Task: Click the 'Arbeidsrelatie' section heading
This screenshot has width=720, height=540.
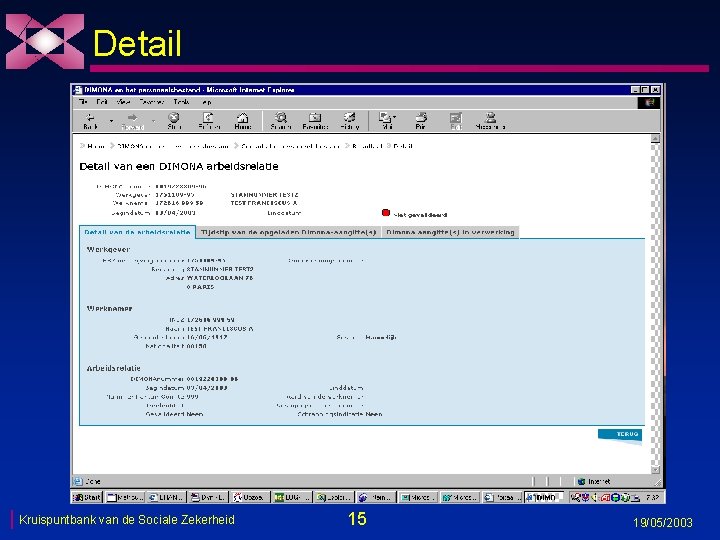Action: click(x=113, y=368)
